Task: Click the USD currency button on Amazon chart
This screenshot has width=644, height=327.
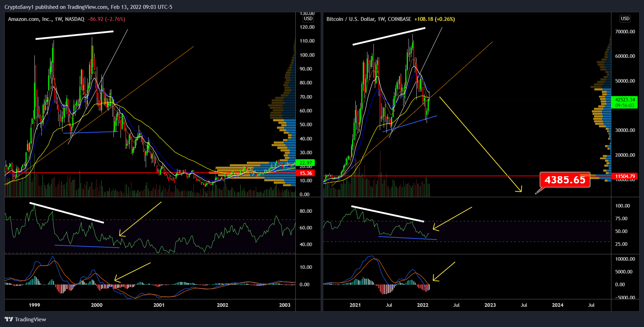Action: coord(308,19)
